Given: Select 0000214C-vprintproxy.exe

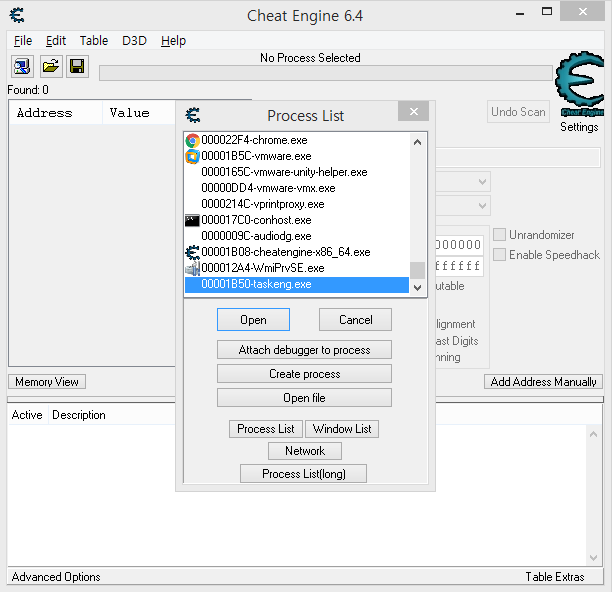Looking at the screenshot, I should point(297,204).
